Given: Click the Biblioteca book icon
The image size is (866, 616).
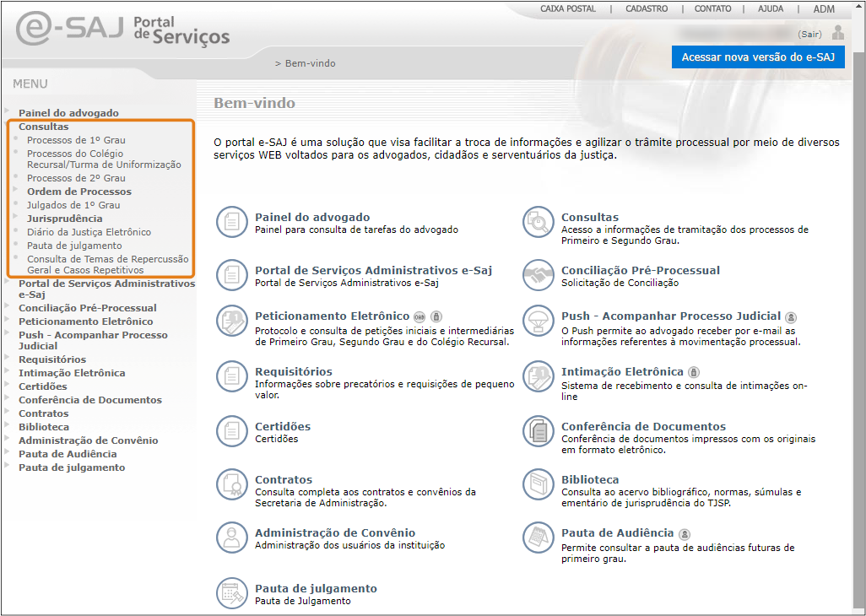Looking at the screenshot, I should 536,484.
